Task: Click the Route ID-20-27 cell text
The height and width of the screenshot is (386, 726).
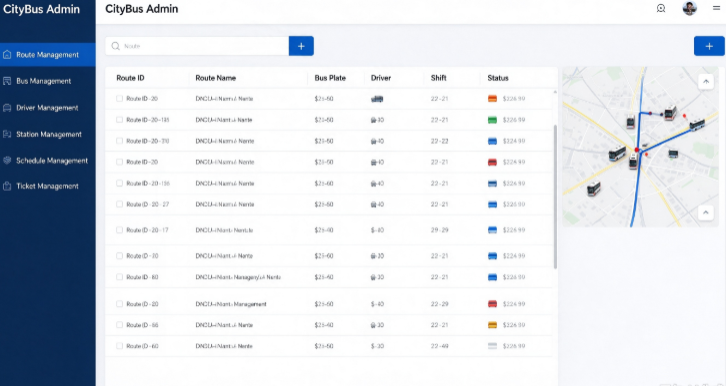Action: pyautogui.click(x=148, y=204)
